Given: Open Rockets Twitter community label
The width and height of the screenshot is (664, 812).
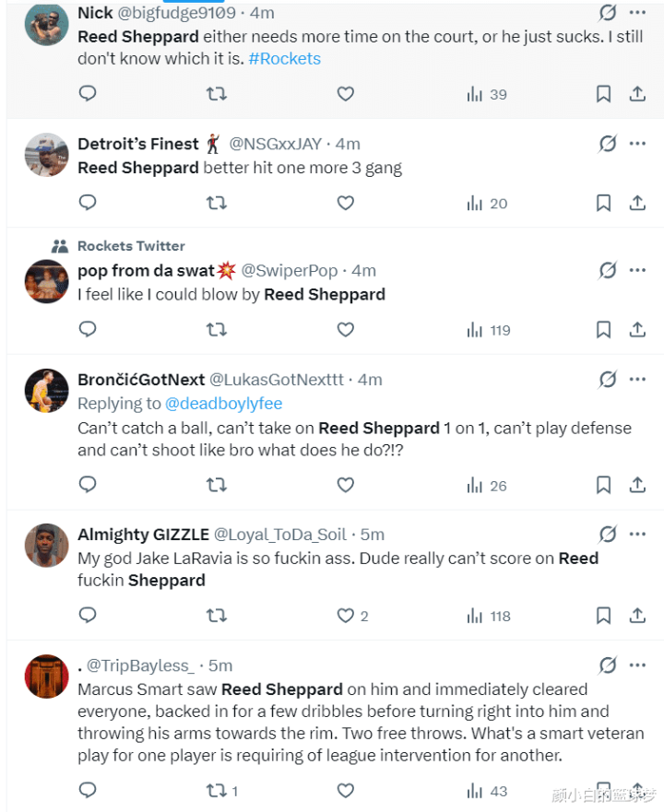Looking at the screenshot, I should [x=131, y=246].
